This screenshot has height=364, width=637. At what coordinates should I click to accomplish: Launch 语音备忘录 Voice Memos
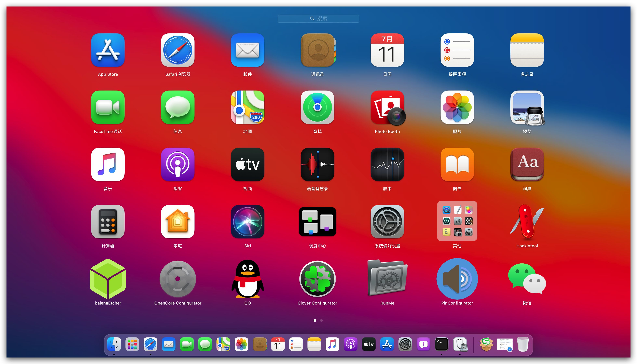point(317,164)
